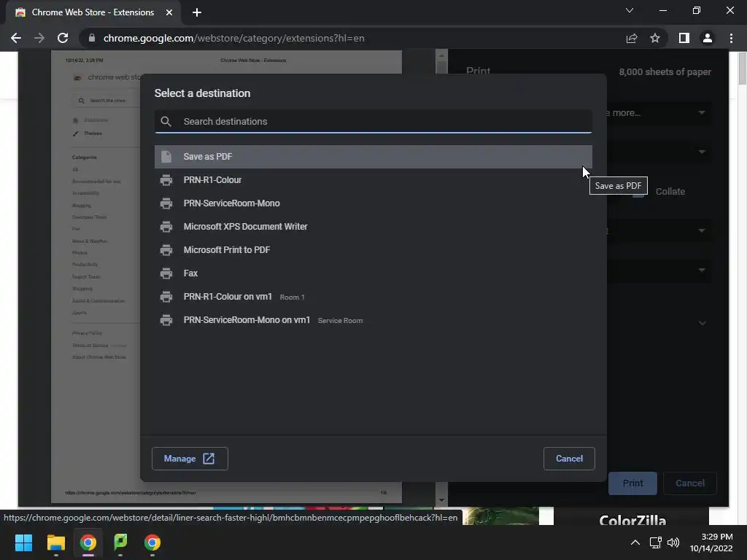Choose the PRN-R1-Colour printer
Viewport: 747px width, 560px height.
373,180
